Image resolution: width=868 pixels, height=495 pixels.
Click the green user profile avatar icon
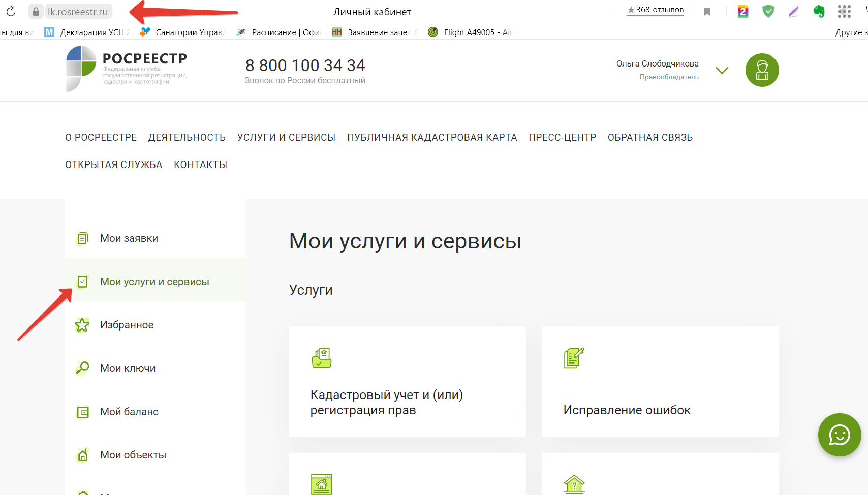tap(762, 70)
